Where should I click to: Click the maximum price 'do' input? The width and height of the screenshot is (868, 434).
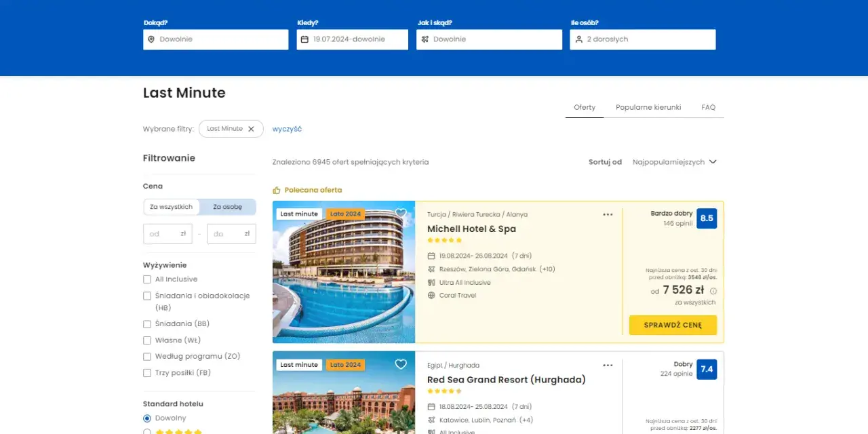click(x=231, y=234)
